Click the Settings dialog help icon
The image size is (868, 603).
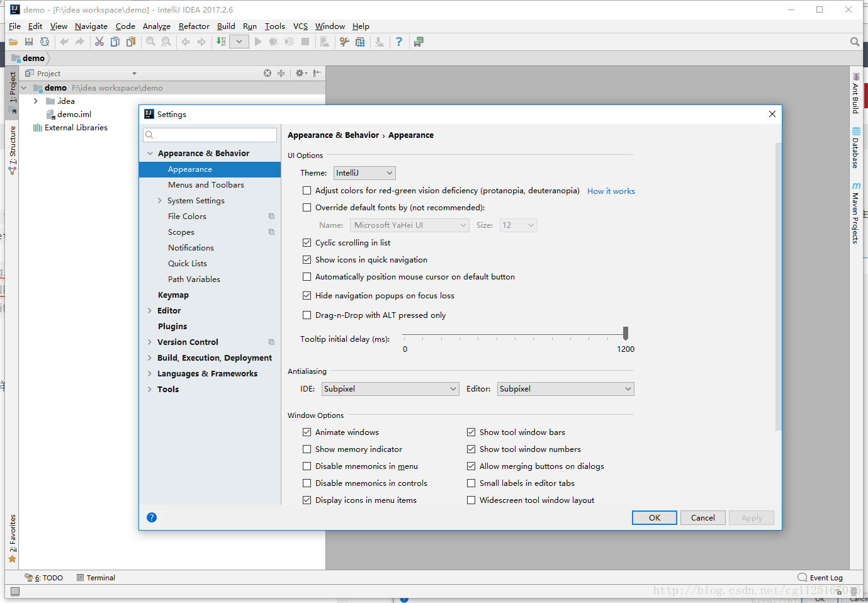[x=152, y=517]
